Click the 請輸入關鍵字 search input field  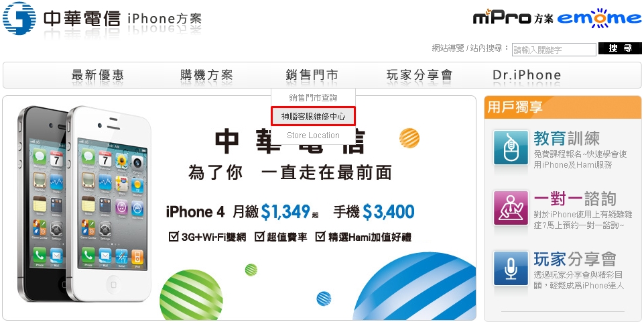click(554, 50)
